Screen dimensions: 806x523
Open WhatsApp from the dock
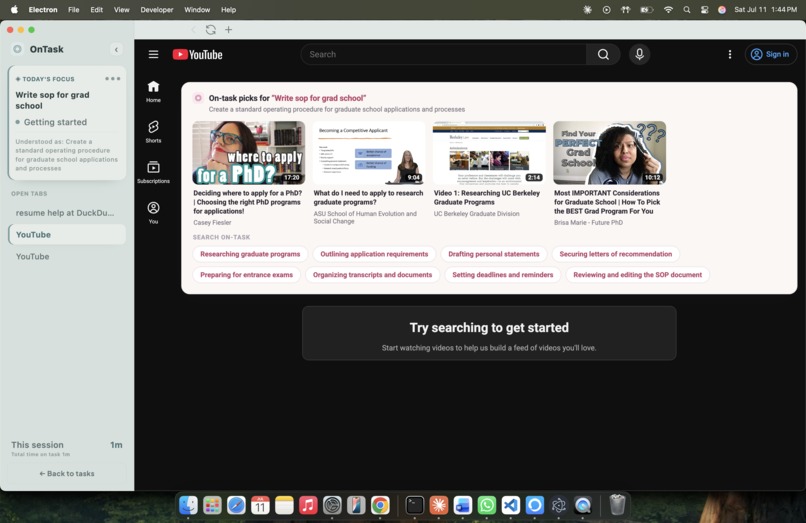point(486,506)
